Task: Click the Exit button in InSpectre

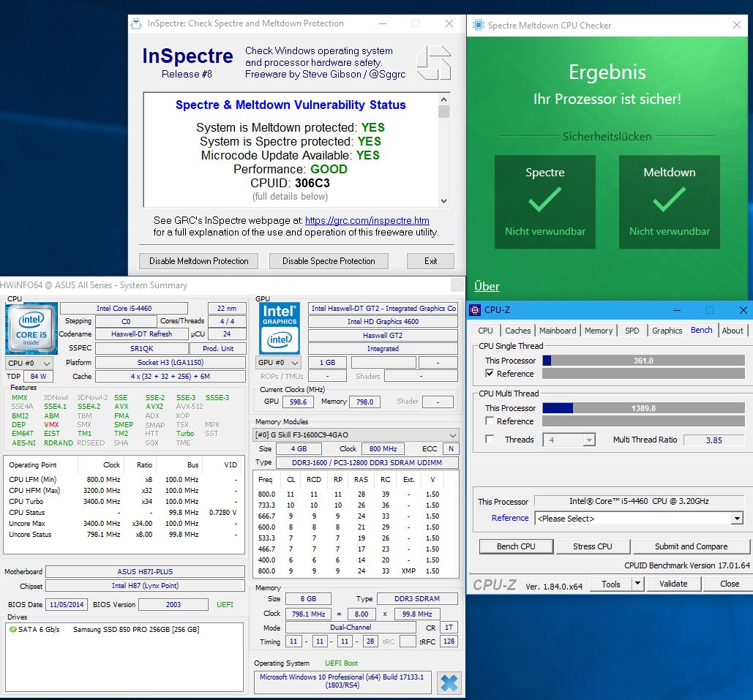Action: 430,260
